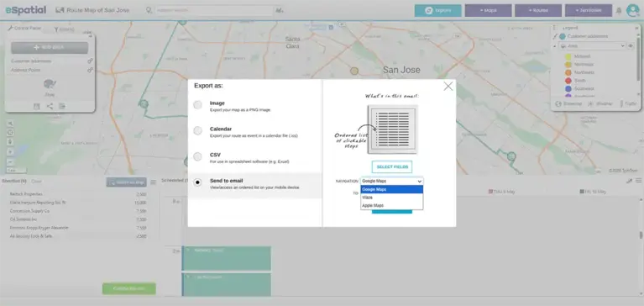Image resolution: width=644 pixels, height=306 pixels.
Task: Click the Style palette icon
Action: [50, 85]
